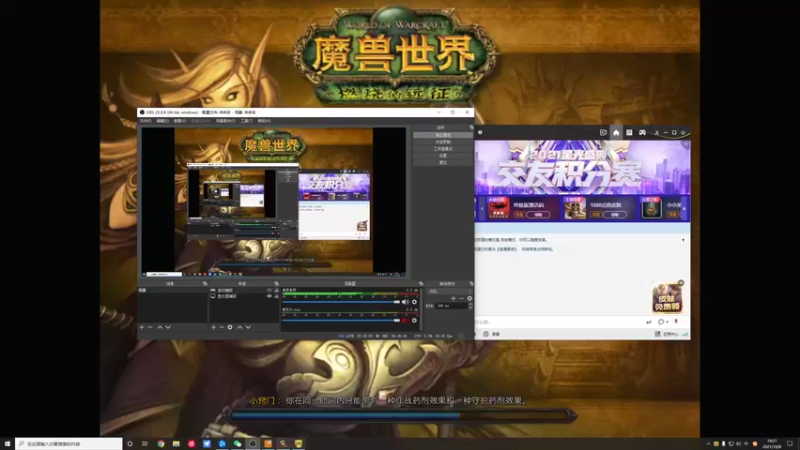Screen dimensions: 800x450
Task: Click Exit button in OBS controls
Action: coord(443,162)
